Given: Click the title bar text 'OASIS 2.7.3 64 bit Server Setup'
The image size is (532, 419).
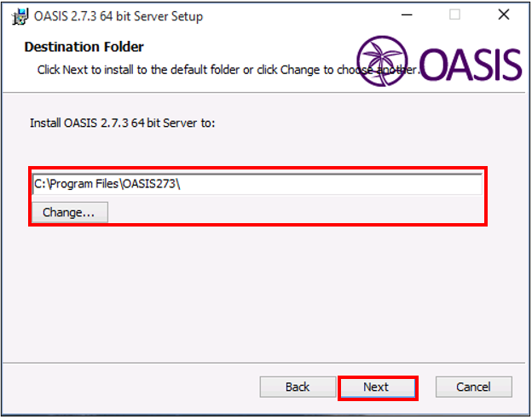Looking at the screenshot, I should click(119, 16).
